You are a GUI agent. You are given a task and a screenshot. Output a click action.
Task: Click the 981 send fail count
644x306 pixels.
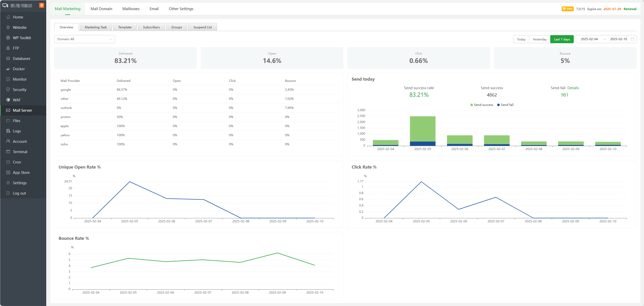pos(565,95)
